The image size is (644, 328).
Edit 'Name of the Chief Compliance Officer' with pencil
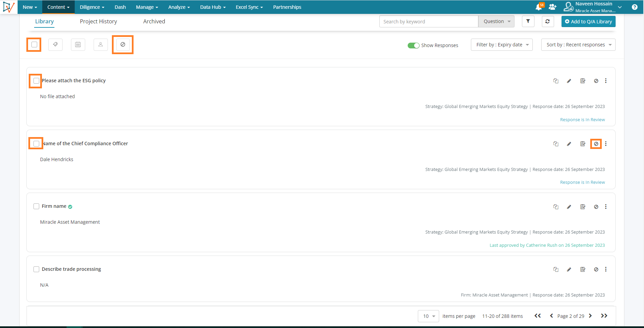coord(569,144)
